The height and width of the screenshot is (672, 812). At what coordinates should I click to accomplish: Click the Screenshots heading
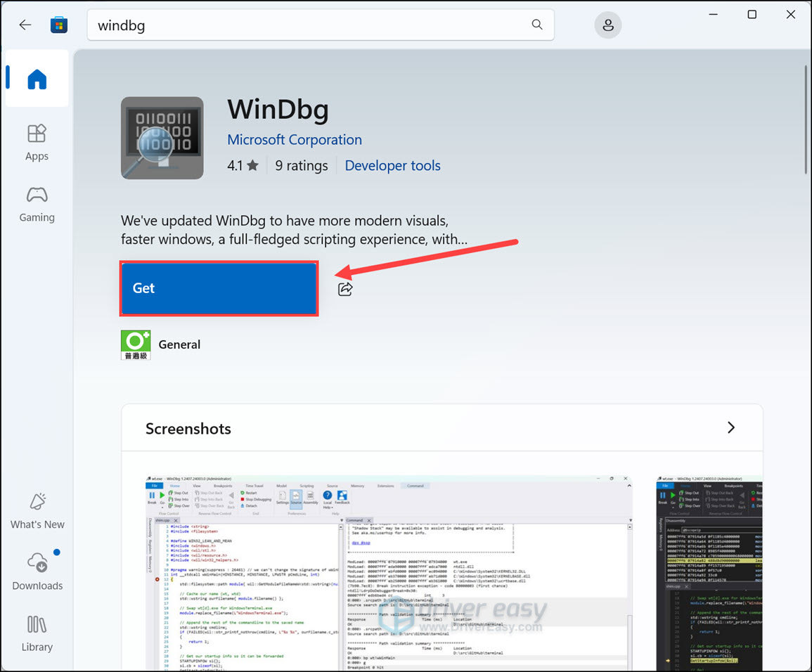[x=188, y=429]
